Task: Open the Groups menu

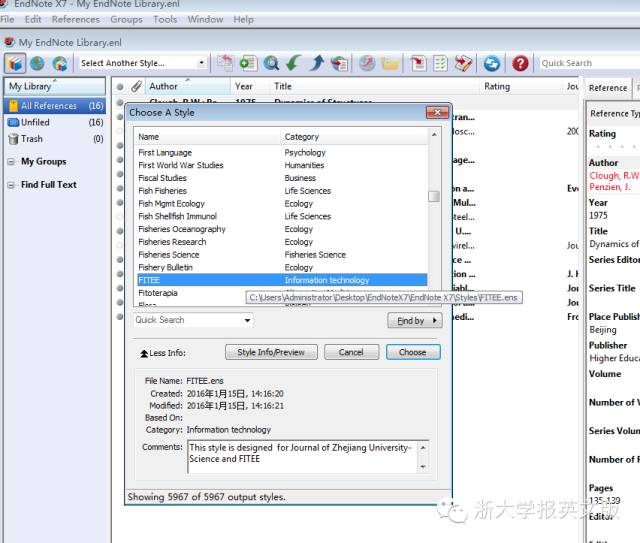Action: pyautogui.click(x=126, y=19)
